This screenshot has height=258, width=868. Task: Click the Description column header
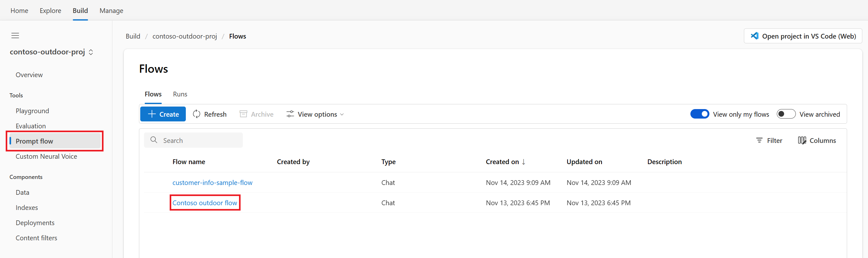664,162
